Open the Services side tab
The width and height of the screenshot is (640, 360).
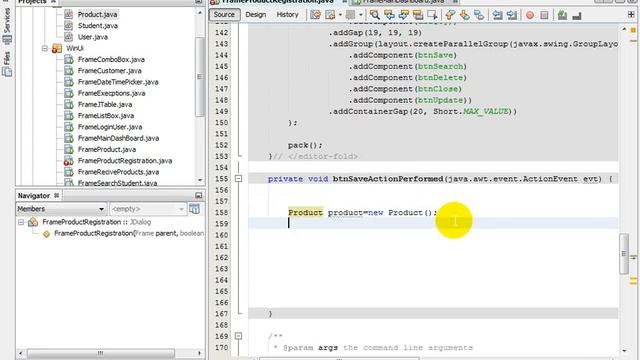pos(7,25)
